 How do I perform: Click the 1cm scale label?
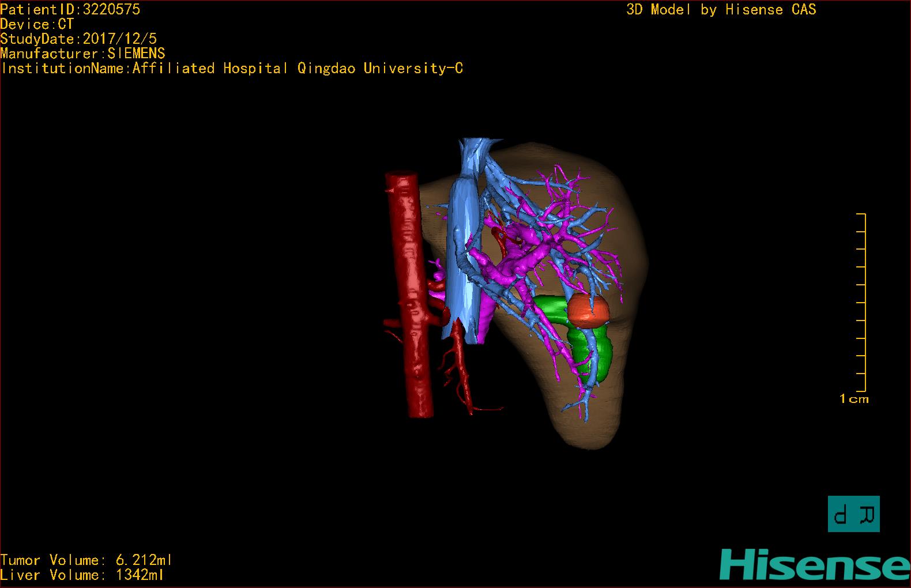(853, 399)
